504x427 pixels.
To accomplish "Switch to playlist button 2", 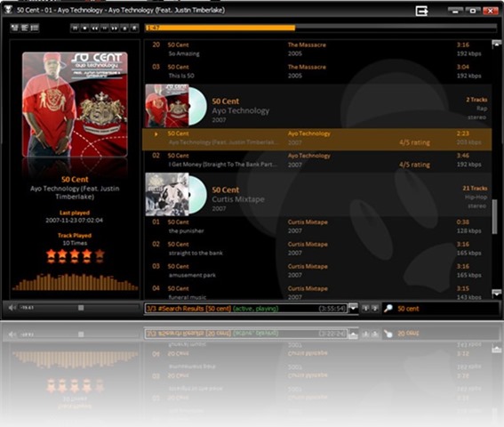I will (x=375, y=309).
